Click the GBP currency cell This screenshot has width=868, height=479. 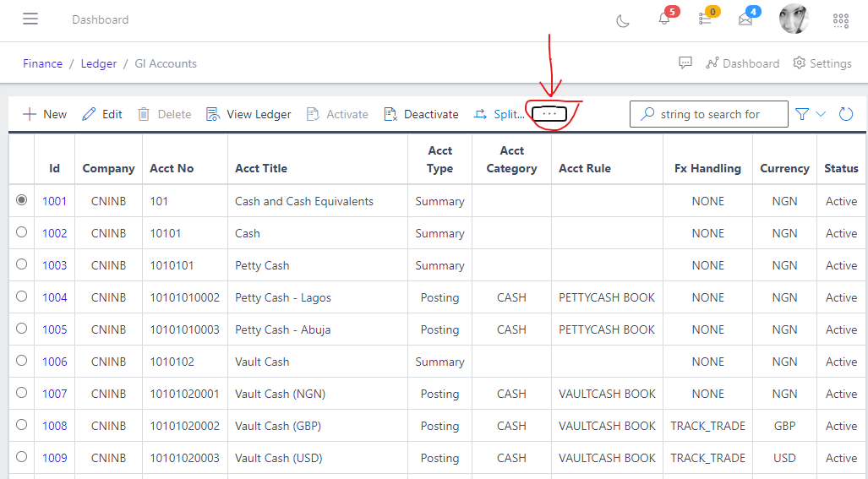784,426
